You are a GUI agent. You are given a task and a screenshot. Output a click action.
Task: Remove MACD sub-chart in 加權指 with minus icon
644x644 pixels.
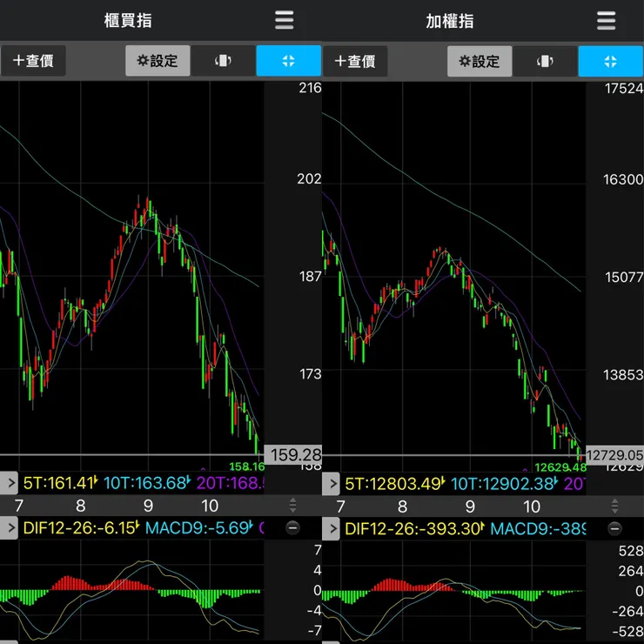[614, 528]
